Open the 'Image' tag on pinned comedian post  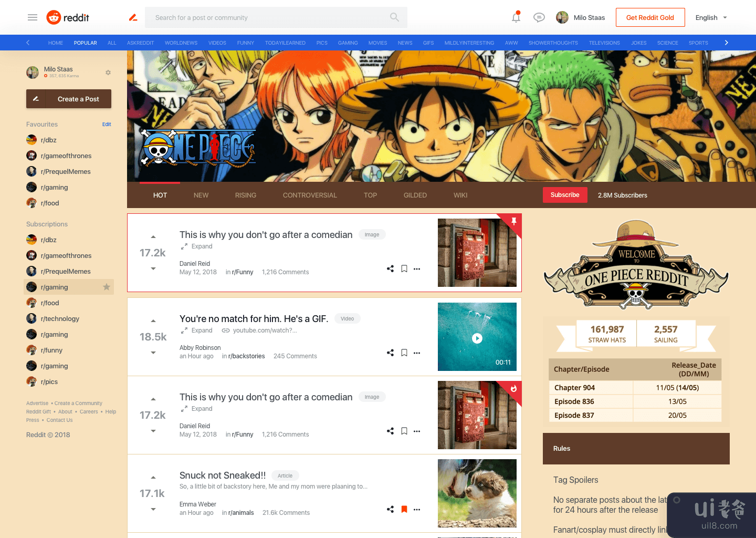pos(372,235)
